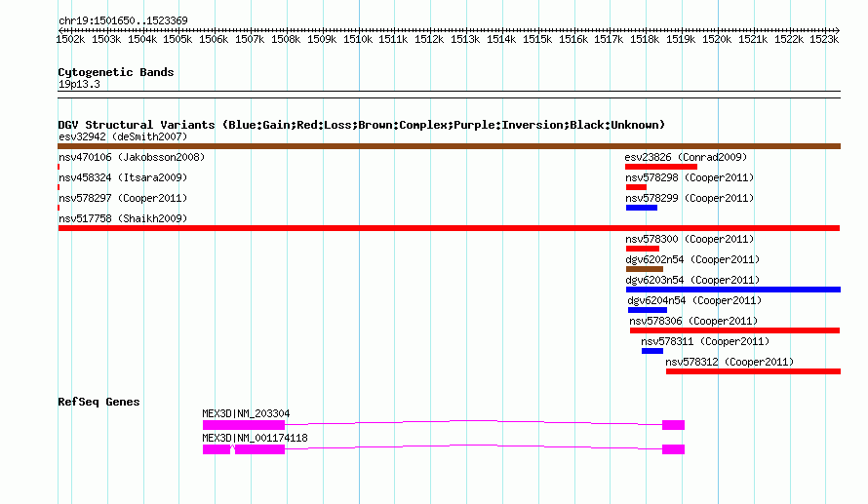Open the dgv6203n54 (Cooper2011) variant label

(692, 280)
